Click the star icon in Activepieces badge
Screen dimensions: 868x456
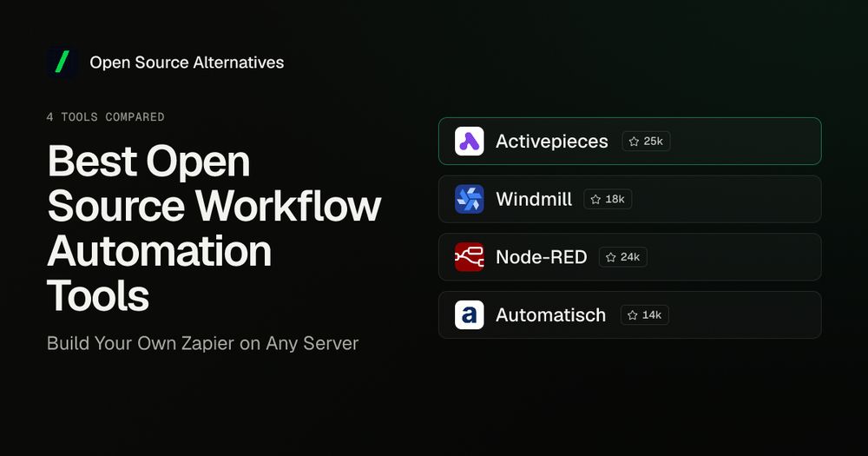pyautogui.click(x=634, y=142)
